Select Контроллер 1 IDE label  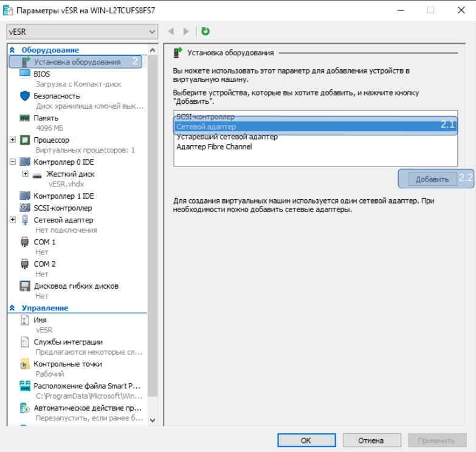coord(64,196)
